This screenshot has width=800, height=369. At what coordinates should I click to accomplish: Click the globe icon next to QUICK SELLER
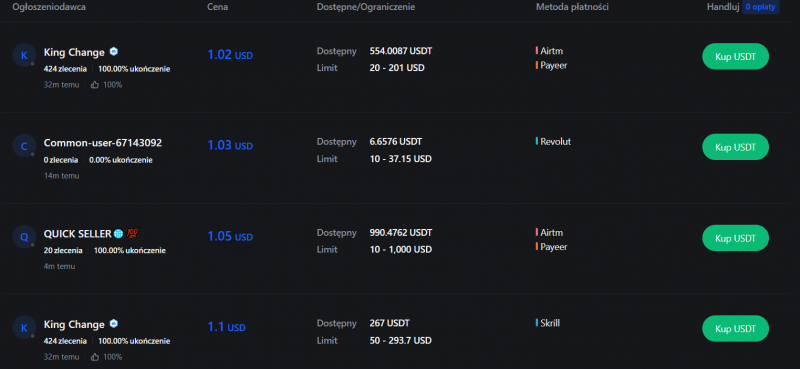coord(118,234)
